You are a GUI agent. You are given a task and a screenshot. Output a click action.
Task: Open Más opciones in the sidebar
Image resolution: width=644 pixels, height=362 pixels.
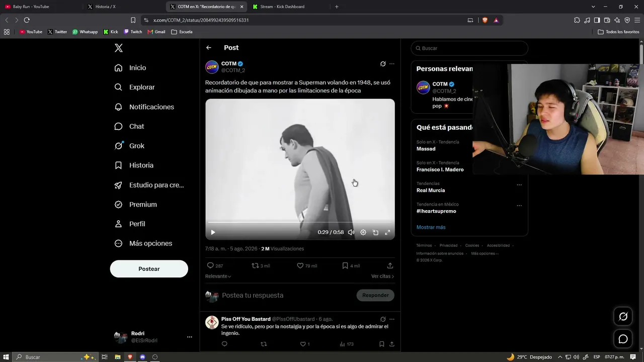point(143,243)
